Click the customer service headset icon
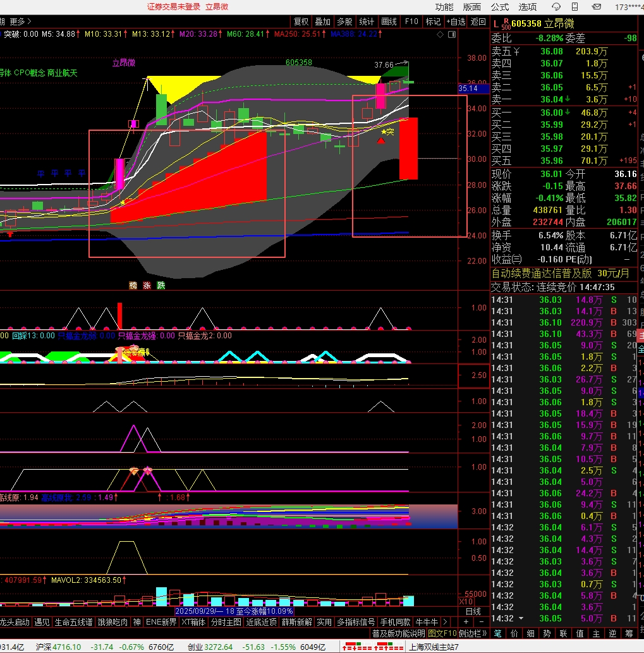This screenshot has height=653, width=644. coord(556,7)
